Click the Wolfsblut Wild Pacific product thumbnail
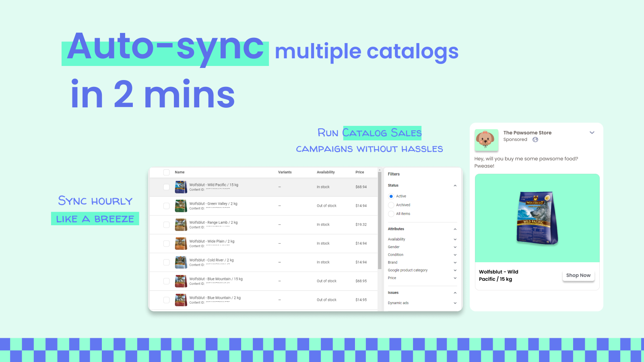The image size is (644, 362). 181,187
